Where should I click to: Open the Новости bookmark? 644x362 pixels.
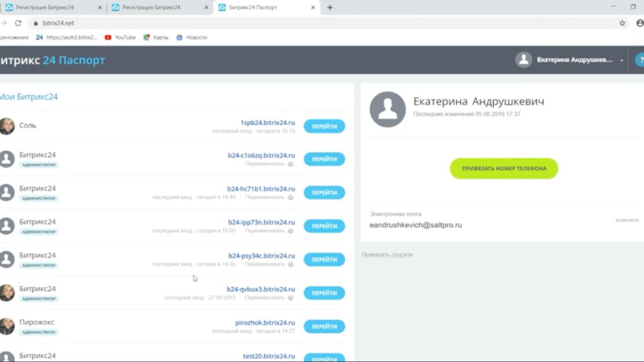[191, 37]
